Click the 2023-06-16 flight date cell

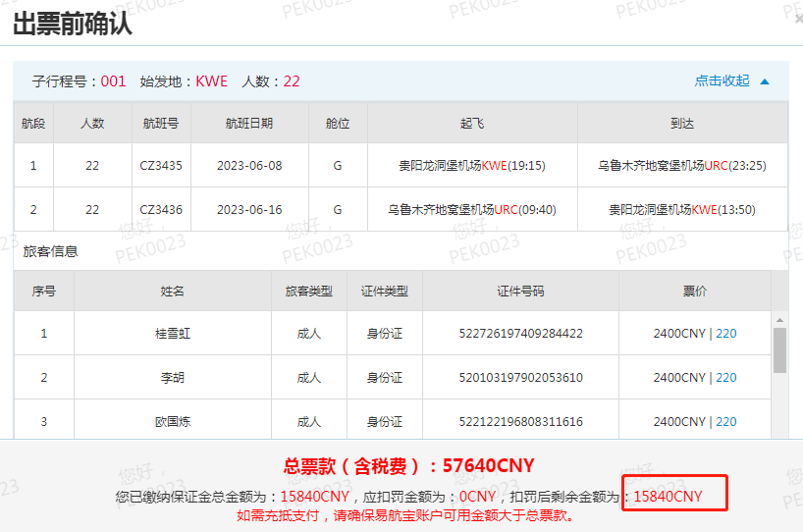click(x=249, y=210)
